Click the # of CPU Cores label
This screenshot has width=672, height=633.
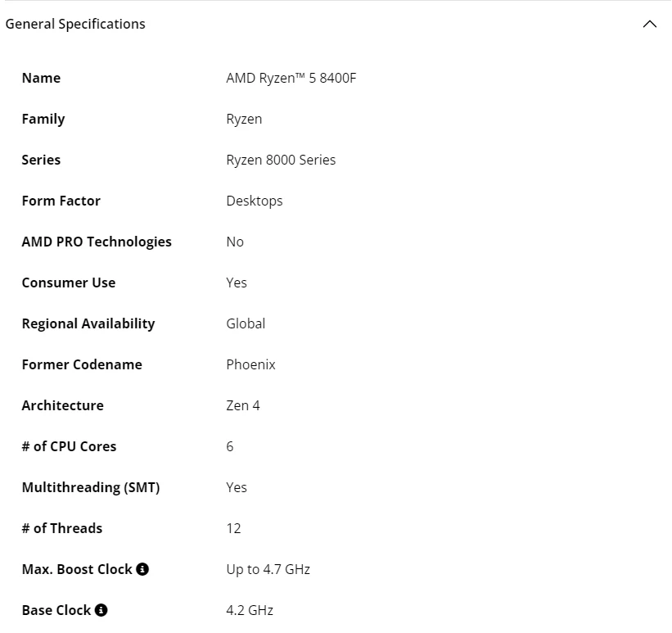coord(69,446)
